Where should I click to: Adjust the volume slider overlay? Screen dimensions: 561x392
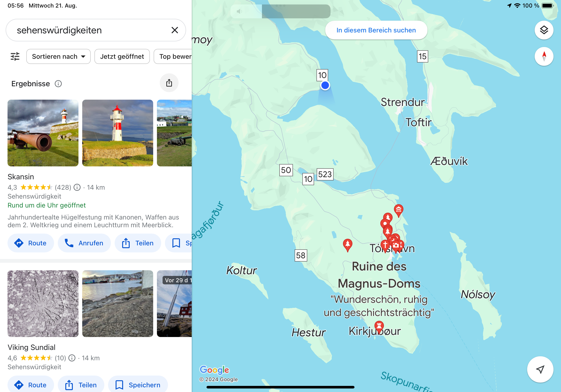pyautogui.click(x=280, y=11)
